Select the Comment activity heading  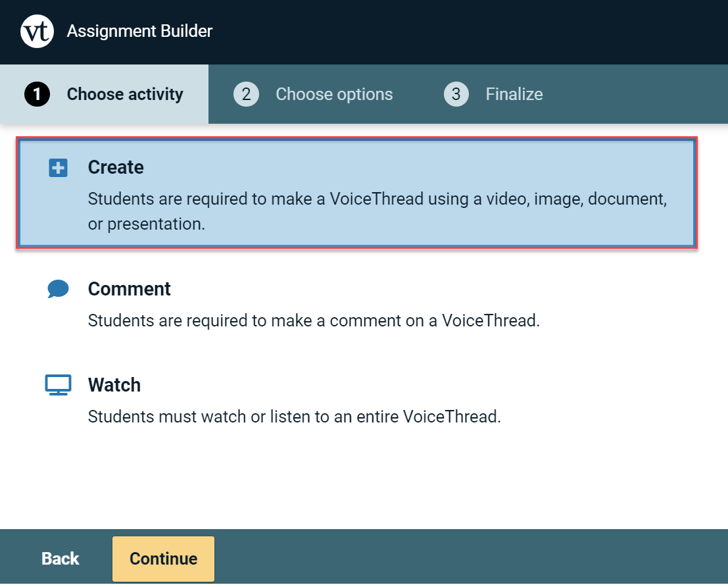129,289
